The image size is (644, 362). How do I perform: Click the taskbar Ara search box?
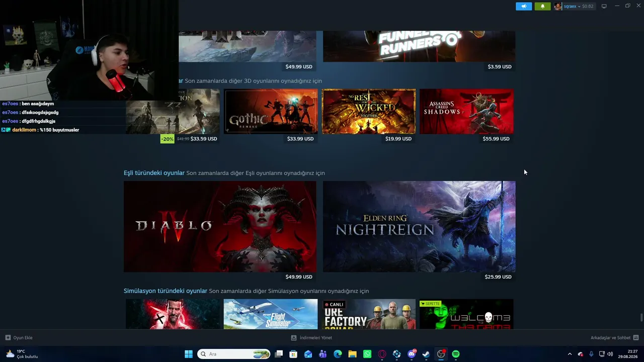[234, 354]
